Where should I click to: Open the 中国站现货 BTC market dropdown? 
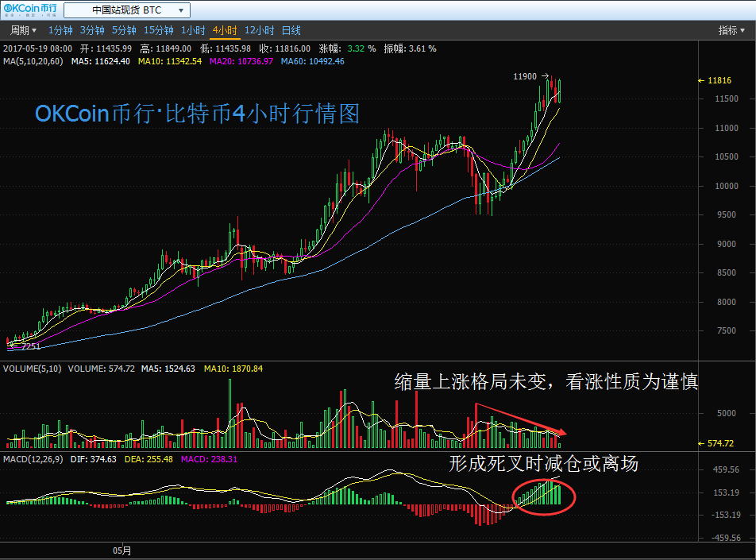point(127,10)
